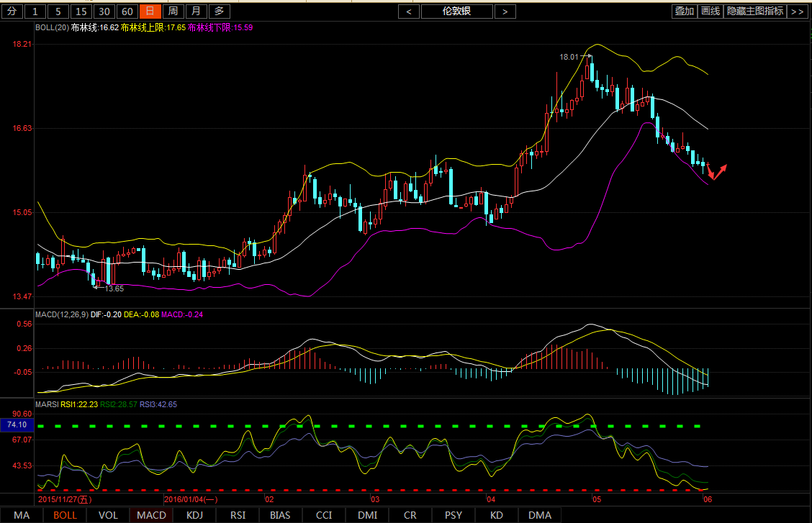The image size is (812, 523).
Task: Show the MA indicator
Action: [x=22, y=515]
